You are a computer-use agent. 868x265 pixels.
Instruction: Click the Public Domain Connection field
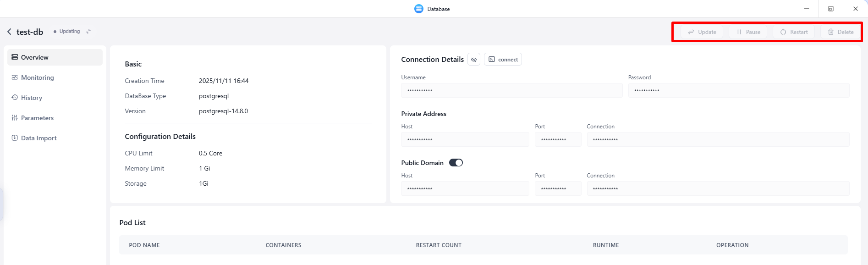(718, 189)
